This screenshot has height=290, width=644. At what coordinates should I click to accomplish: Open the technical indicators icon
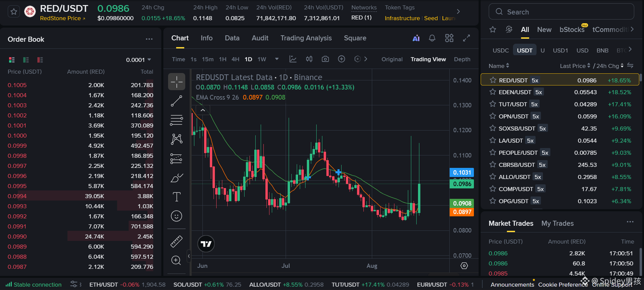293,59
